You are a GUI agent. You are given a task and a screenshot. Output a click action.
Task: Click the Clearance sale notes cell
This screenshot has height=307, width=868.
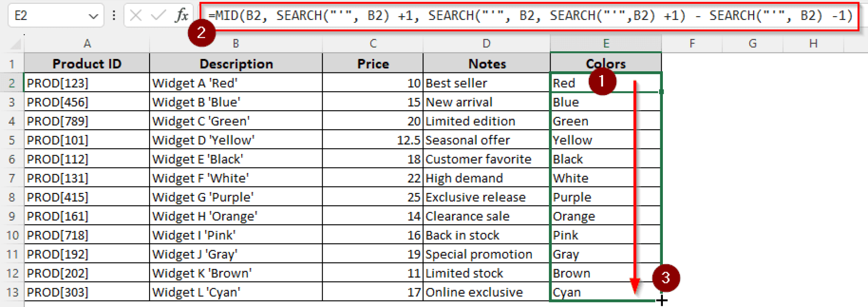pyautogui.click(x=486, y=216)
